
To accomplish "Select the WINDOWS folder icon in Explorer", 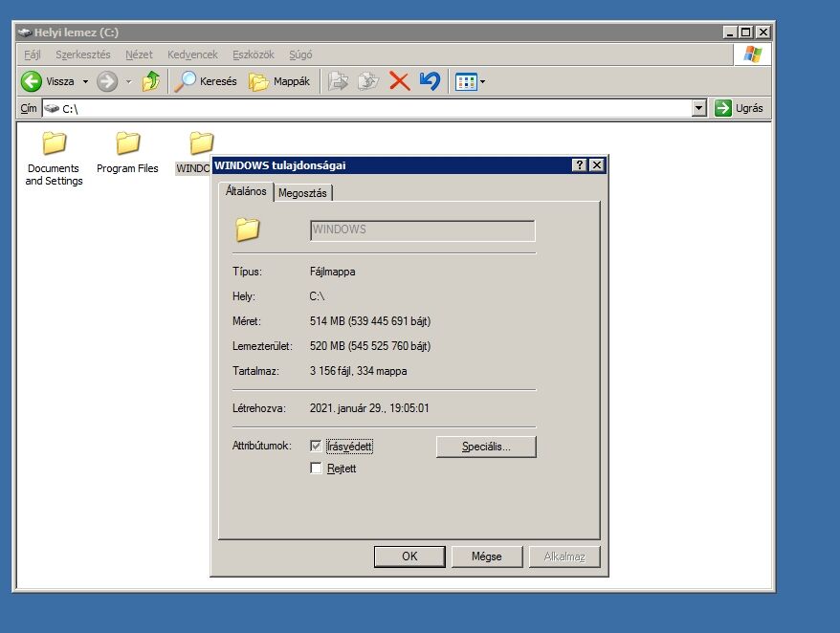I will [201, 143].
